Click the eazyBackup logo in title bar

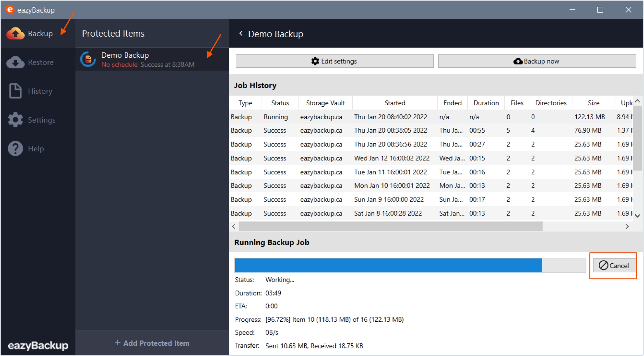coord(10,10)
